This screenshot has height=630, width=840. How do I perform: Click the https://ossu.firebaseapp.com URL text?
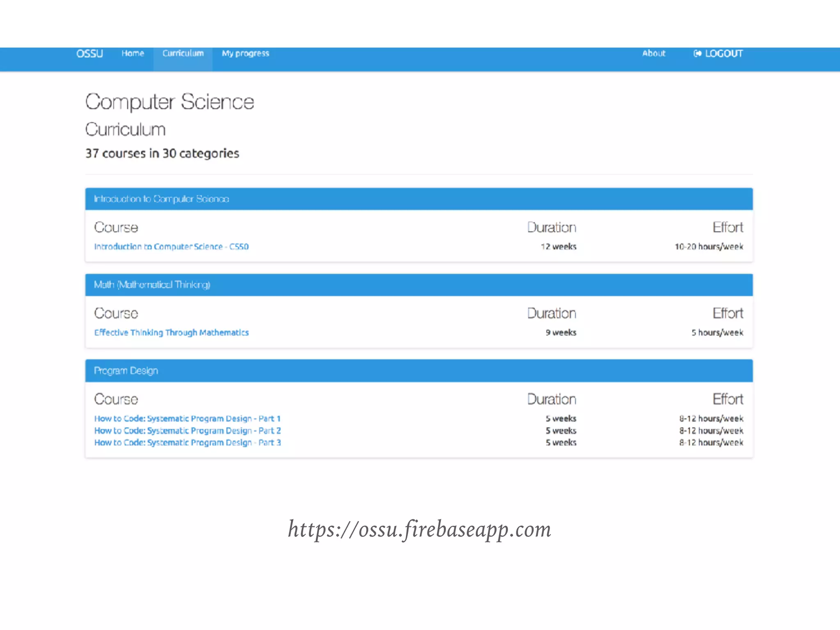(x=420, y=529)
